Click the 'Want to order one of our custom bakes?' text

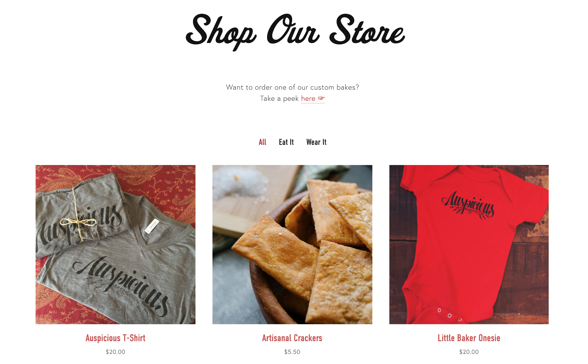click(292, 87)
